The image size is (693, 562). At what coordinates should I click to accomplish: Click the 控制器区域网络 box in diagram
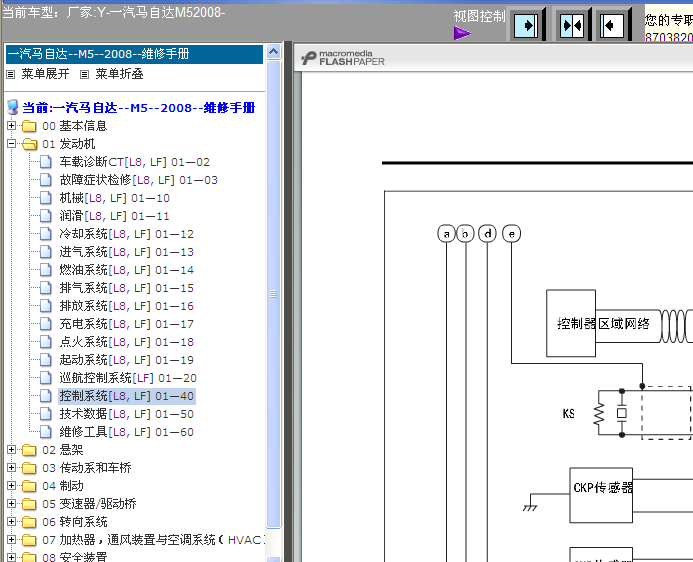pyautogui.click(x=571, y=323)
